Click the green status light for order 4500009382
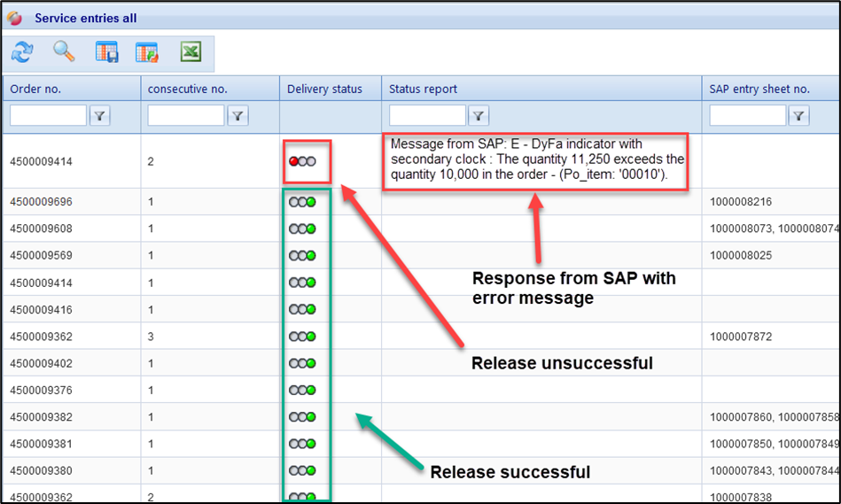 (310, 416)
